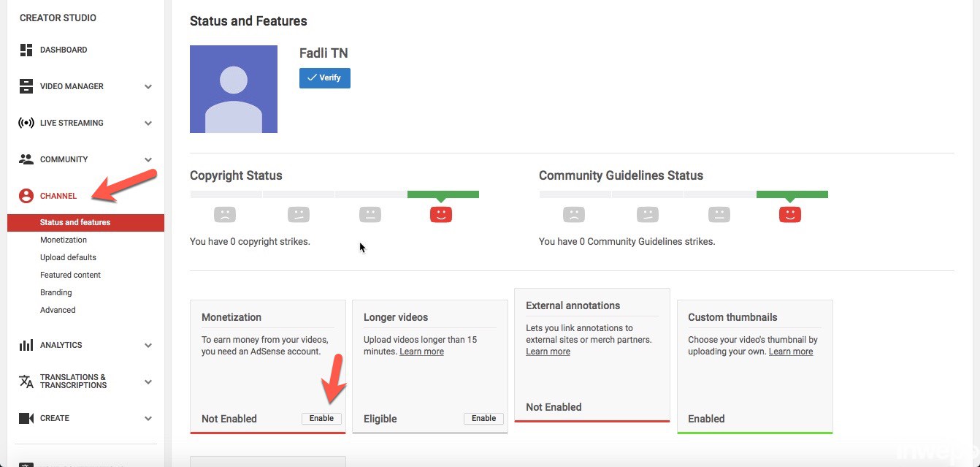Viewport: 980px width, 467px height.
Task: Click the Fadli TN profile avatar
Action: 234,89
